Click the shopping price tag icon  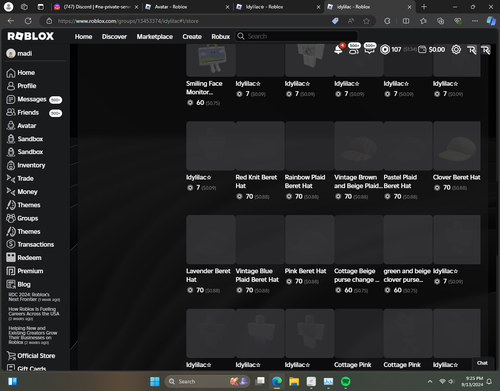335,21
